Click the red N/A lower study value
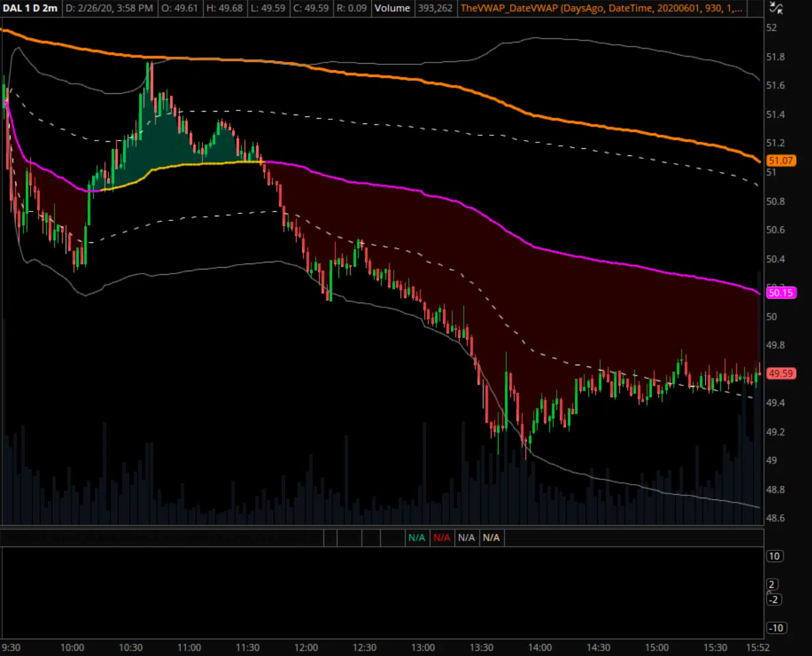Viewport: 812px width, 656px height. tap(442, 538)
